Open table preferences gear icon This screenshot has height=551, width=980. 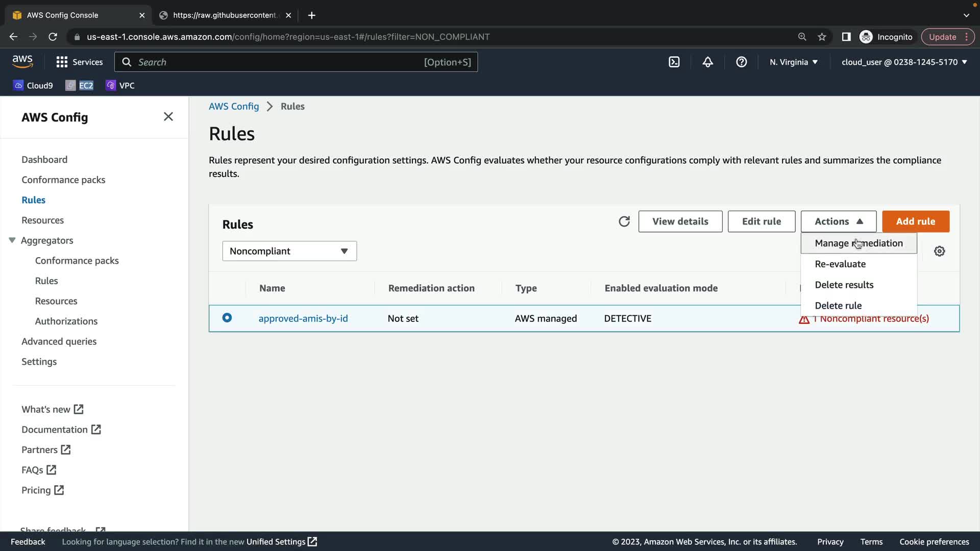click(x=939, y=251)
